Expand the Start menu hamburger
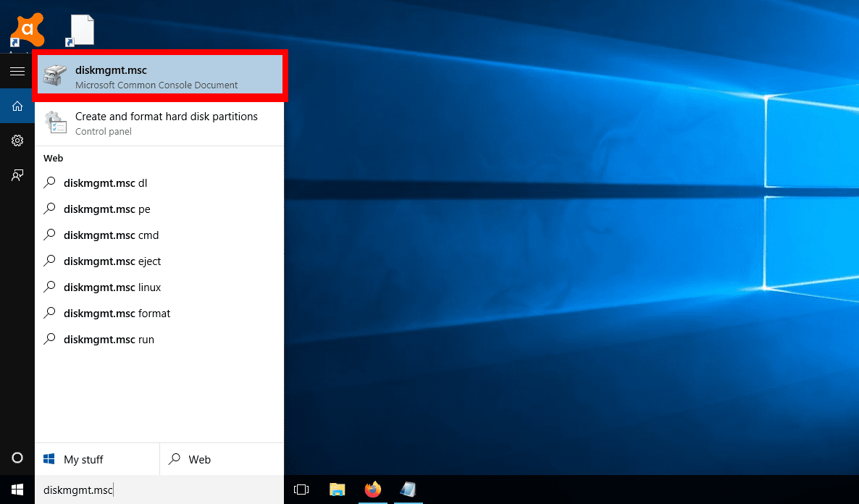 click(x=16, y=70)
